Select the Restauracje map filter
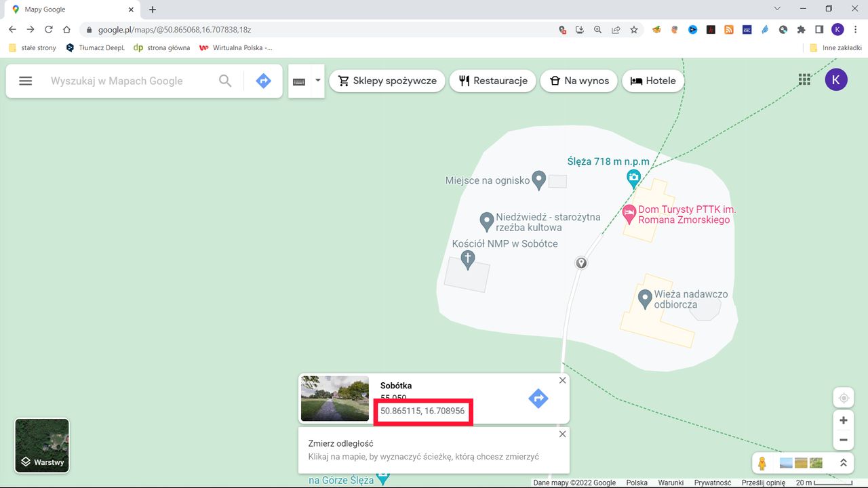 pos(492,81)
